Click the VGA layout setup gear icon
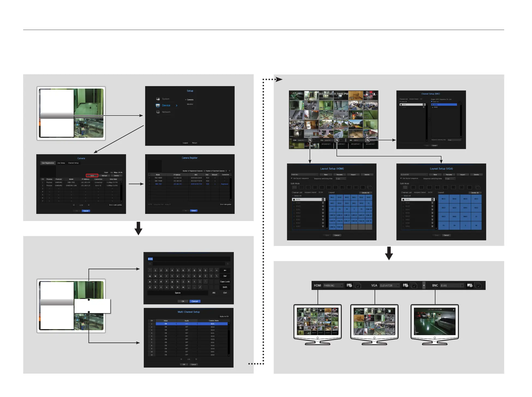Screen dimensions: 532x397 tap(405, 285)
